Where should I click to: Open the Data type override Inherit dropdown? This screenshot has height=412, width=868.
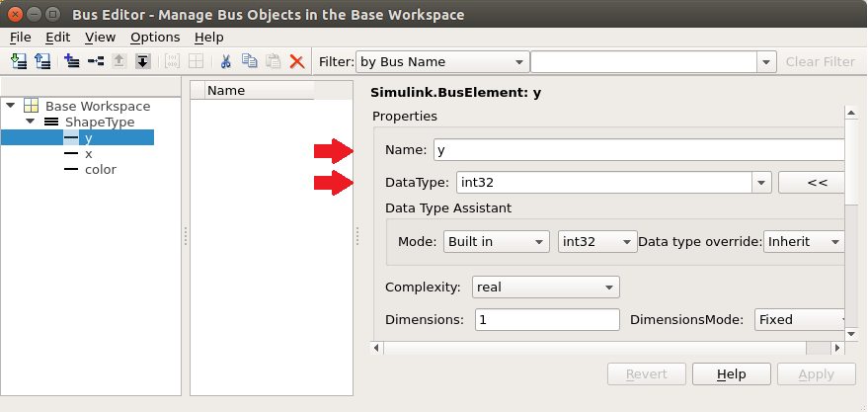point(803,241)
